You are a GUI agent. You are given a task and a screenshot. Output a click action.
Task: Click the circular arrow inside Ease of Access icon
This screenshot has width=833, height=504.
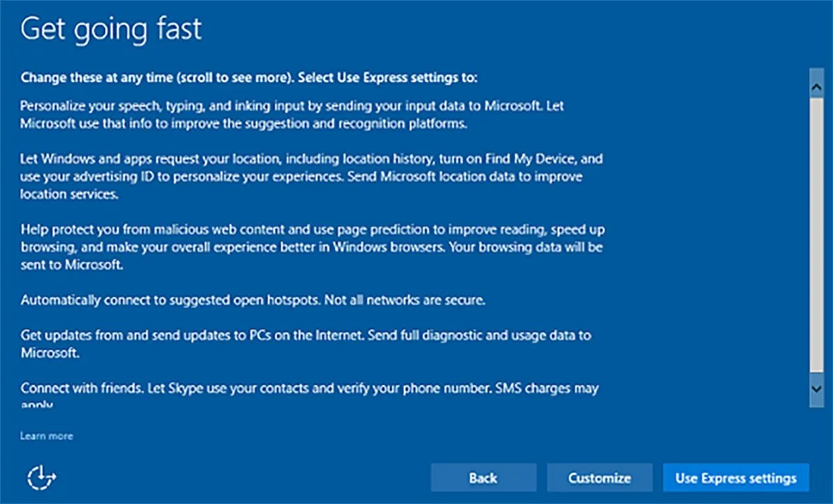coord(42,478)
